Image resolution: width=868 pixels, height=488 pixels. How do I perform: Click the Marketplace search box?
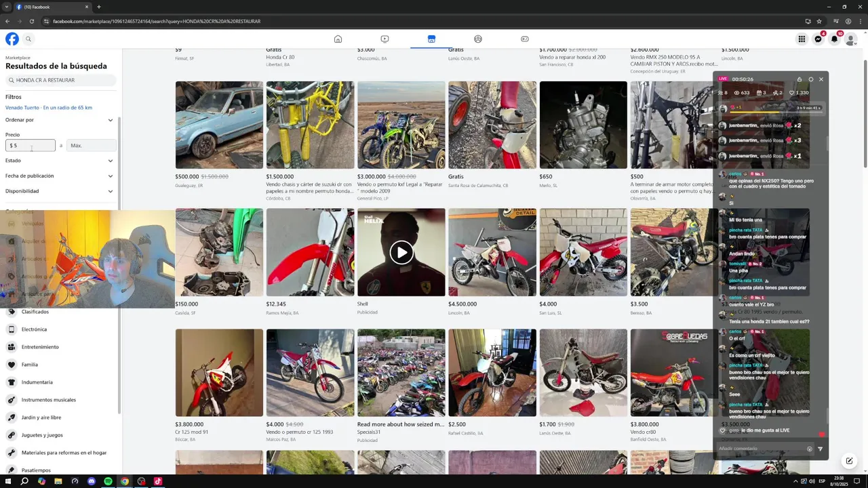click(60, 80)
